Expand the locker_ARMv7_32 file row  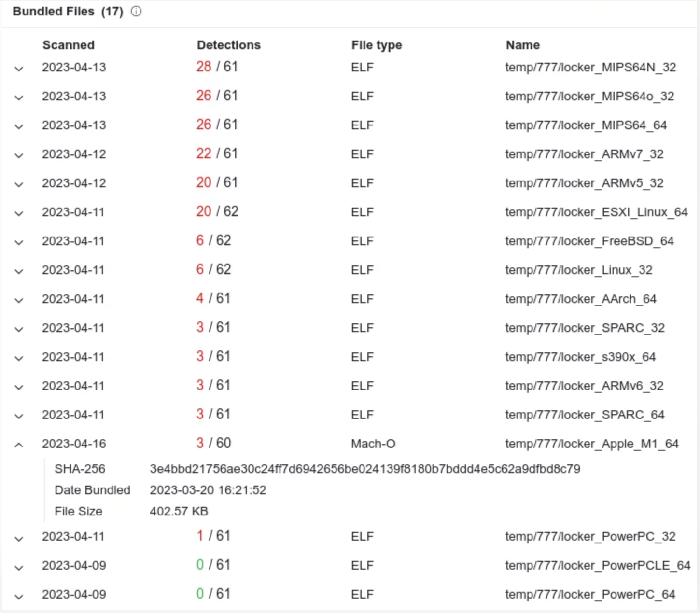point(19,155)
